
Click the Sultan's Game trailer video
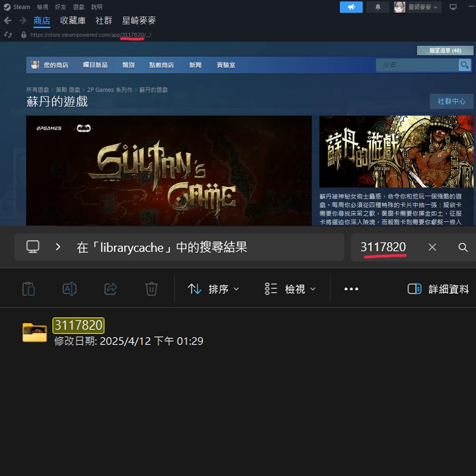169,170
